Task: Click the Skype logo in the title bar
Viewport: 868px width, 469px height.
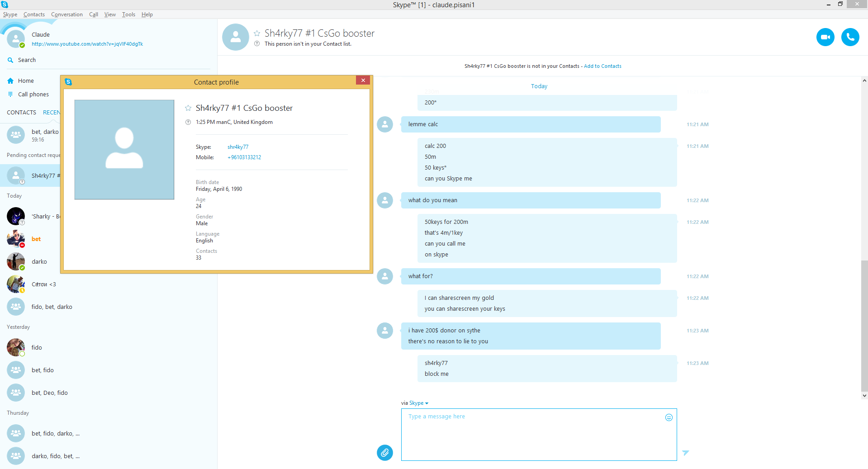Action: click(x=5, y=5)
